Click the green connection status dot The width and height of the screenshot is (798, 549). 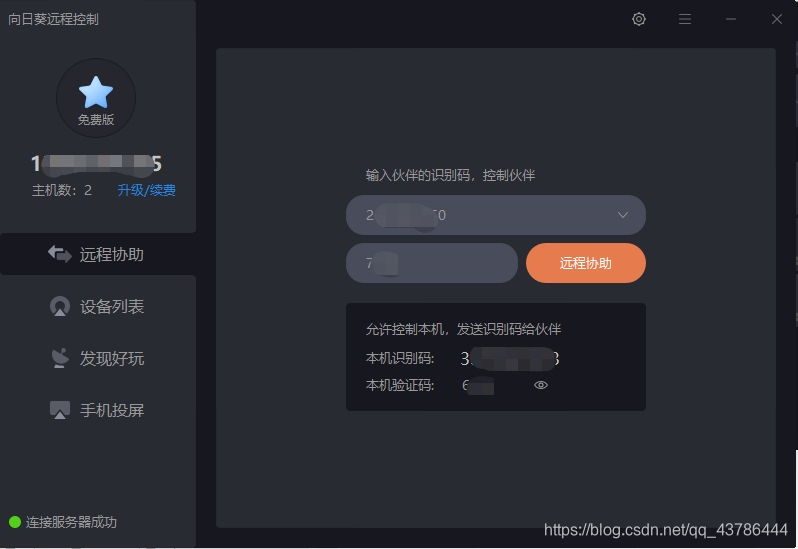pos(15,522)
